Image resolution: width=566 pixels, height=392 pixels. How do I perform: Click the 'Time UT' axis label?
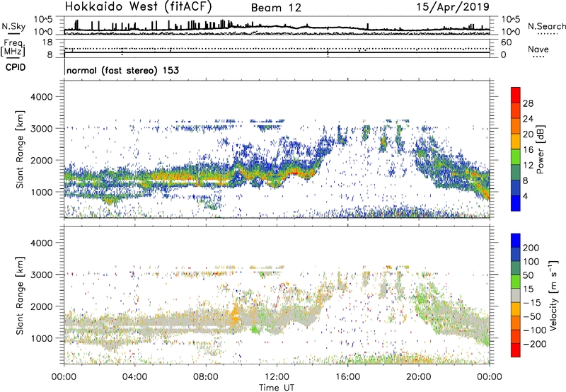click(277, 387)
